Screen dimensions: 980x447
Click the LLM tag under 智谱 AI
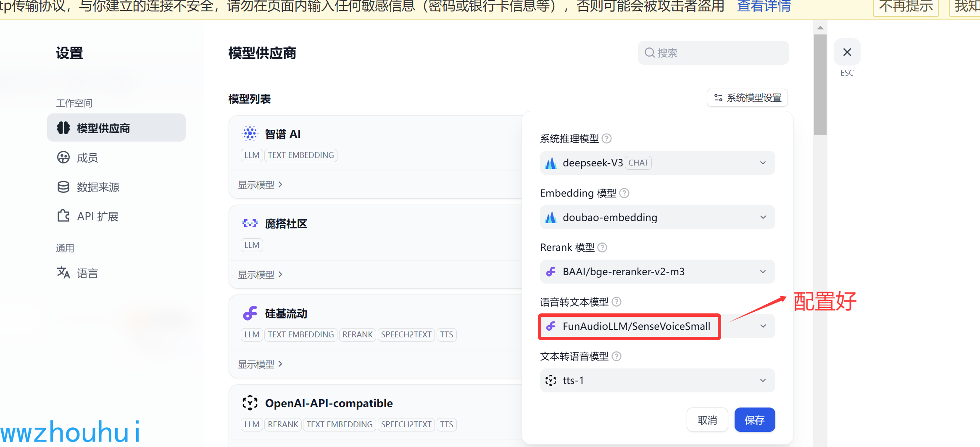pos(252,155)
